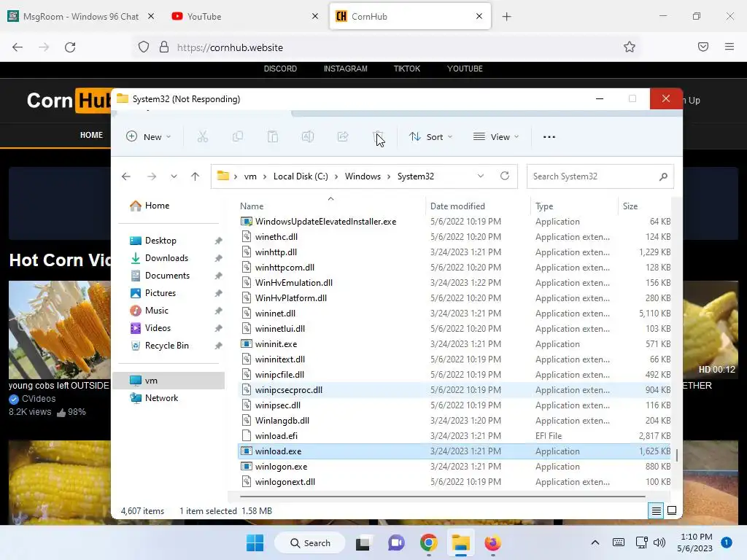Image resolution: width=747 pixels, height=560 pixels.
Task: Click the search magnifier in Explorer search box
Action: [x=663, y=176]
